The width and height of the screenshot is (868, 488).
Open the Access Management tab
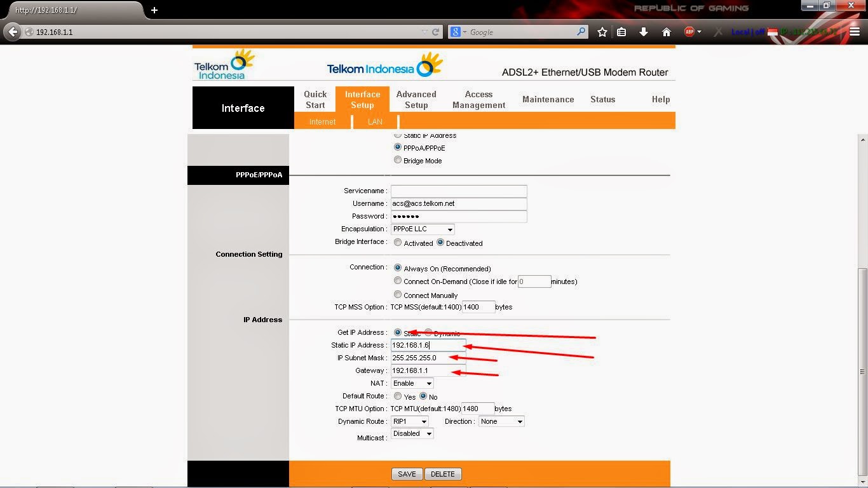point(478,99)
